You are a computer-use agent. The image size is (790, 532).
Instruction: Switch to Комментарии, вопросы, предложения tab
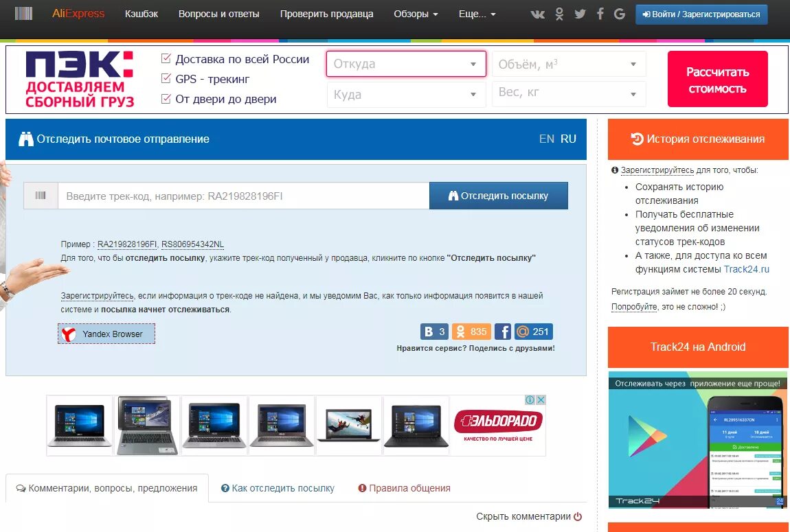(x=106, y=488)
